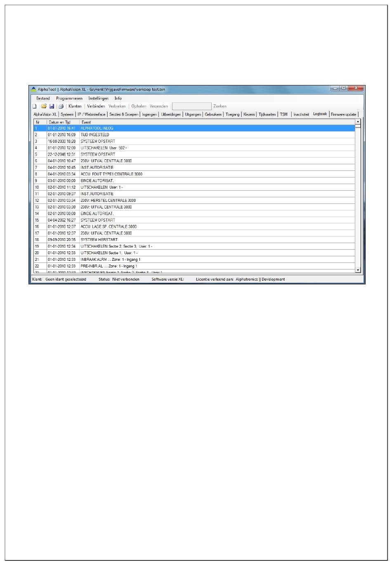Click the Zoeken button
The image size is (392, 565).
220,106
